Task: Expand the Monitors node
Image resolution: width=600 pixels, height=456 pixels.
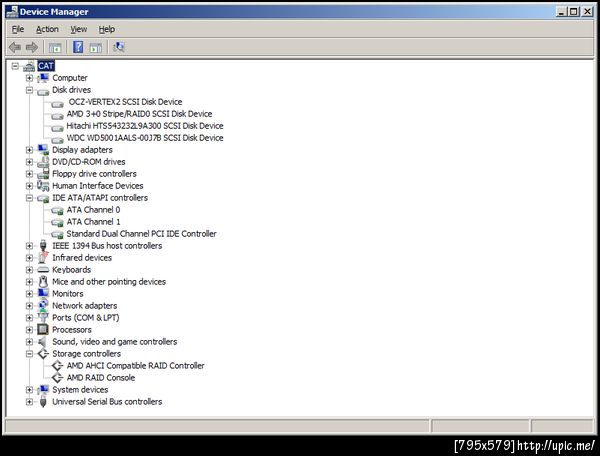Action: pos(29,294)
